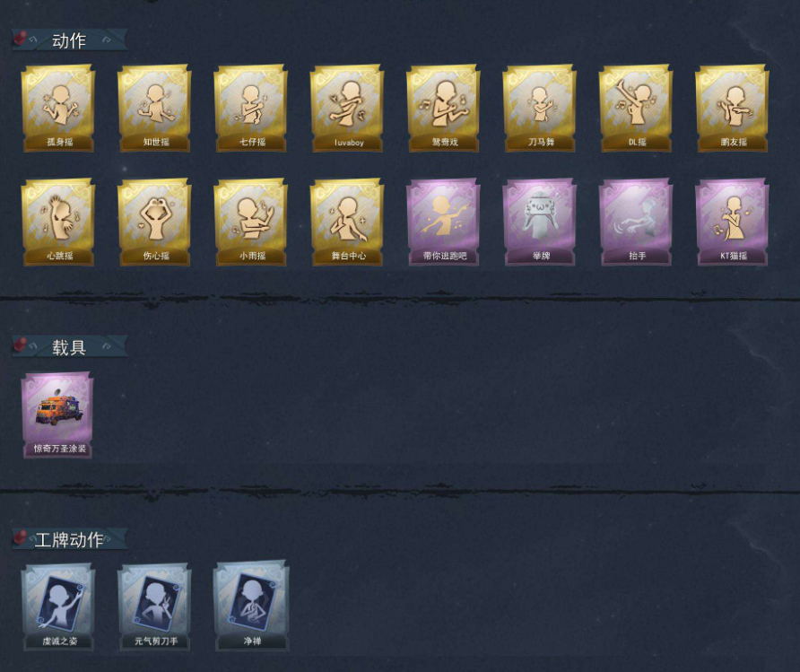Select the 鸳鸯戏 action card
This screenshot has width=800, height=672.
coord(443,109)
